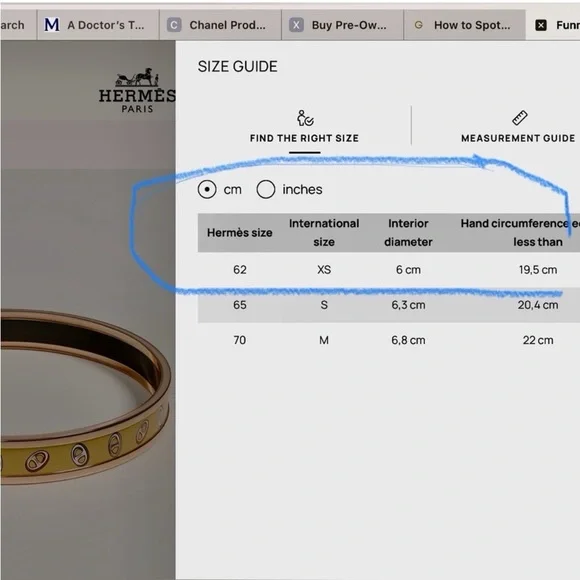Image resolution: width=580 pixels, height=580 pixels.
Task: Click the International size column header
Action: click(324, 233)
